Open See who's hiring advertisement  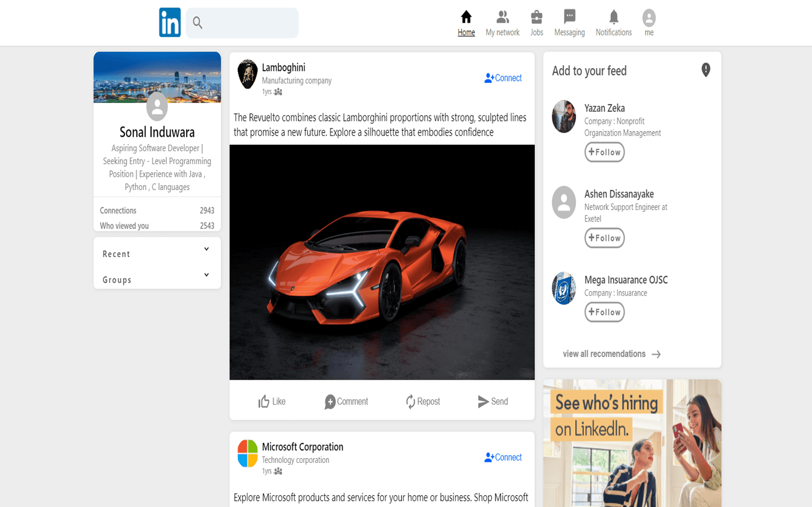[632, 443]
